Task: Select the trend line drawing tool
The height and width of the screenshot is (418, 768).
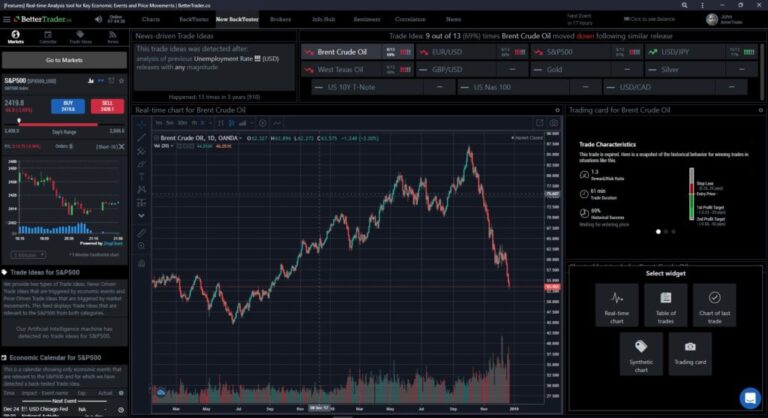Action: 142,138
